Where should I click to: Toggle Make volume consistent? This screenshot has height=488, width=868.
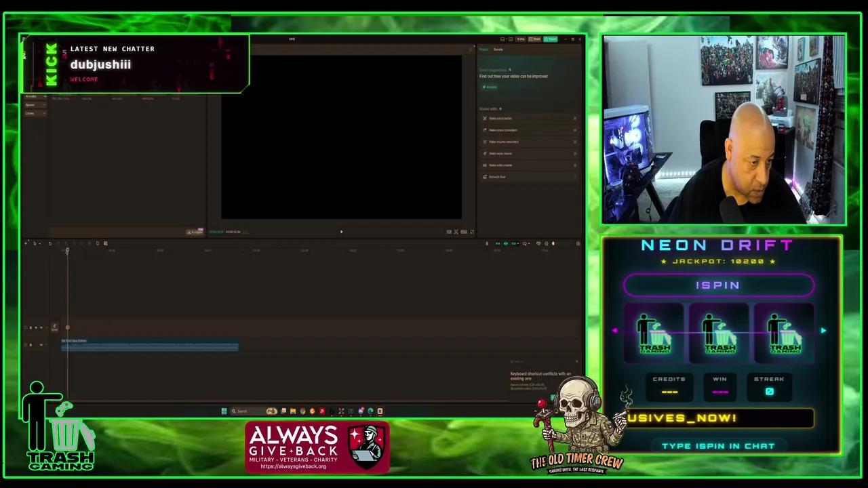(x=575, y=142)
